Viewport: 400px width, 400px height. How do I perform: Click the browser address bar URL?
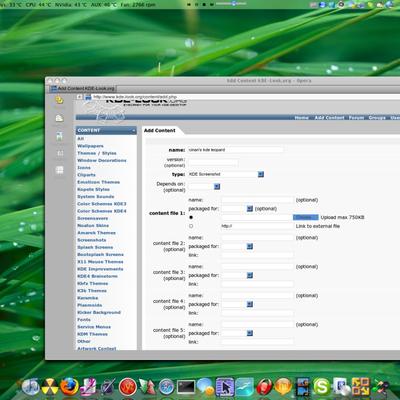(135, 97)
